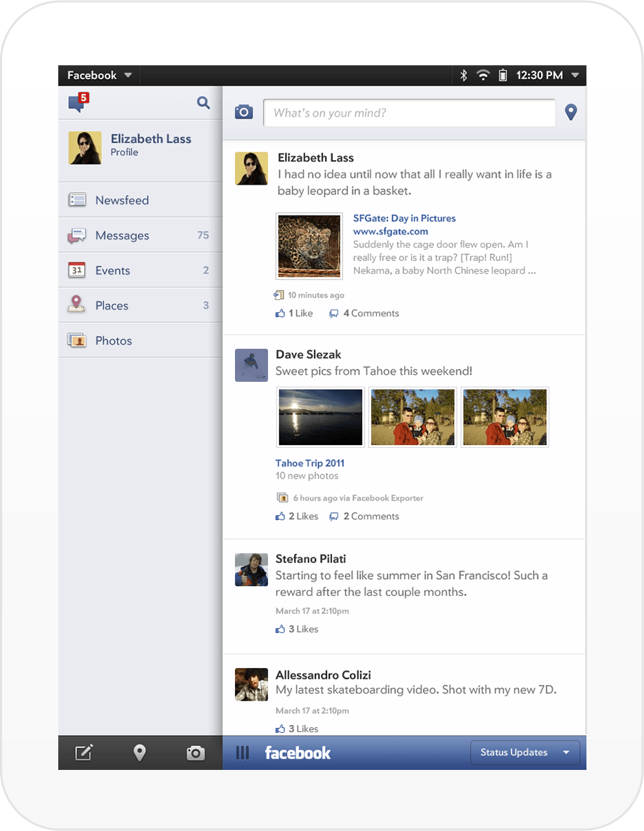Click Allessandro Colizi's avatar
Screen dimensions: 644x831
[252, 684]
